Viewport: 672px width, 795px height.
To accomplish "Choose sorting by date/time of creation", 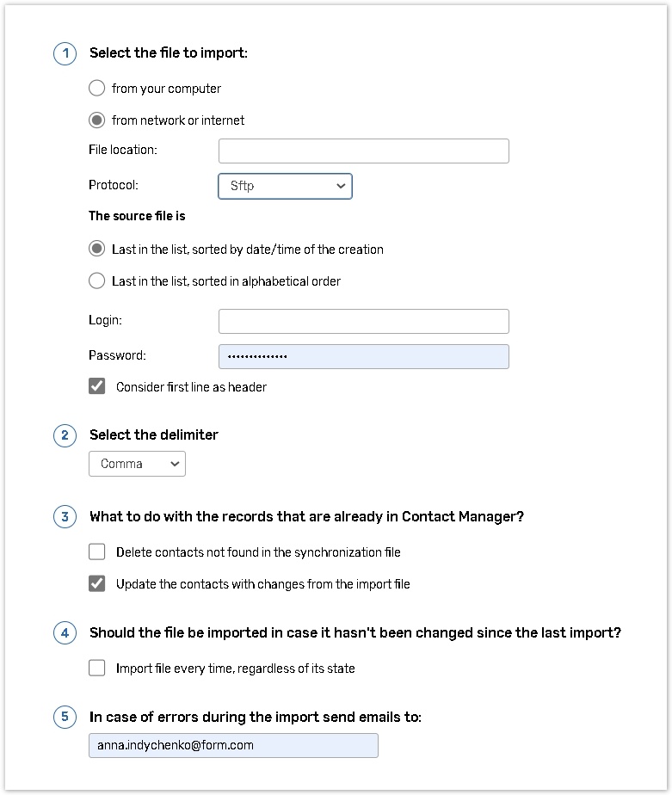I will click(97, 250).
